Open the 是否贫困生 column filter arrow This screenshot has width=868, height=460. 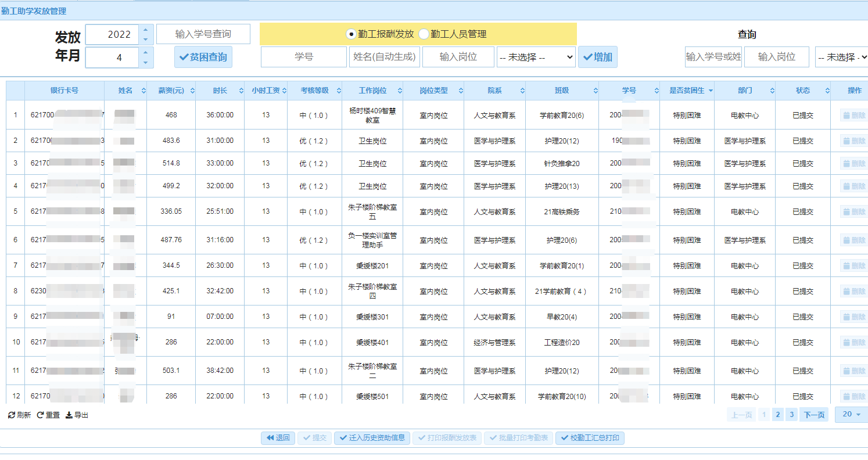coord(710,91)
